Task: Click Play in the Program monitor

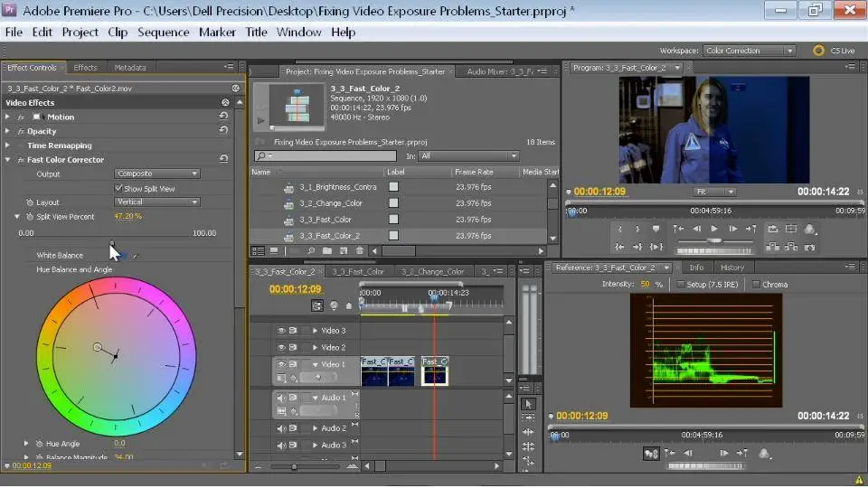Action: pyautogui.click(x=714, y=229)
